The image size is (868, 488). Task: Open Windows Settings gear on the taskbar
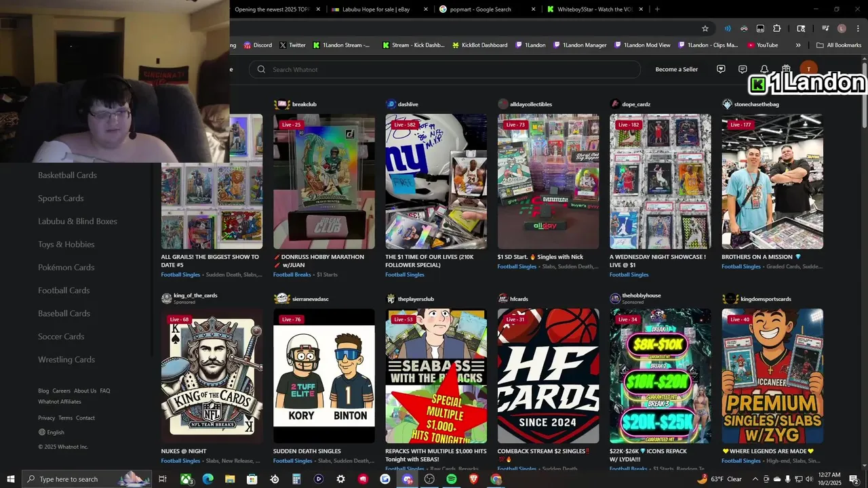click(340, 479)
